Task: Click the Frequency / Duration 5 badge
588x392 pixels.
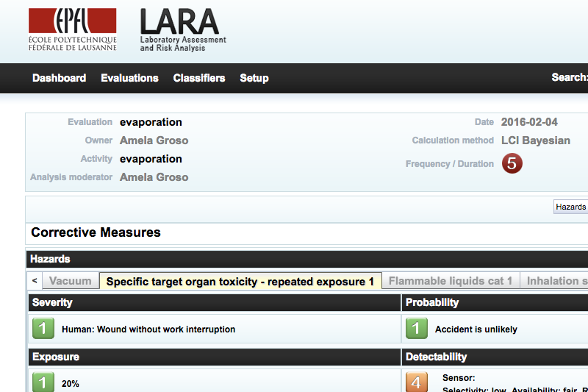Action: pyautogui.click(x=512, y=163)
